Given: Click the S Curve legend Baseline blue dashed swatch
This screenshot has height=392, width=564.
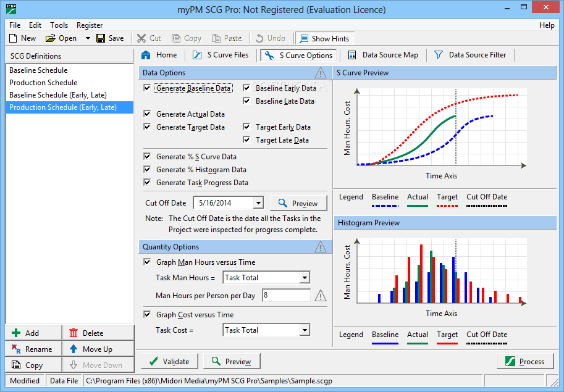Looking at the screenshot, I should tap(385, 206).
